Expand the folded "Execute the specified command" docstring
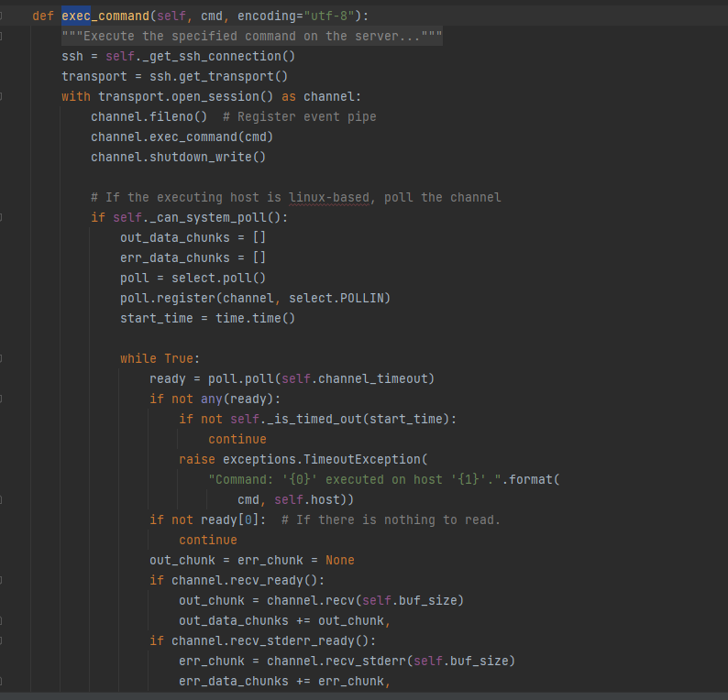The image size is (728, 700). click(x=251, y=36)
